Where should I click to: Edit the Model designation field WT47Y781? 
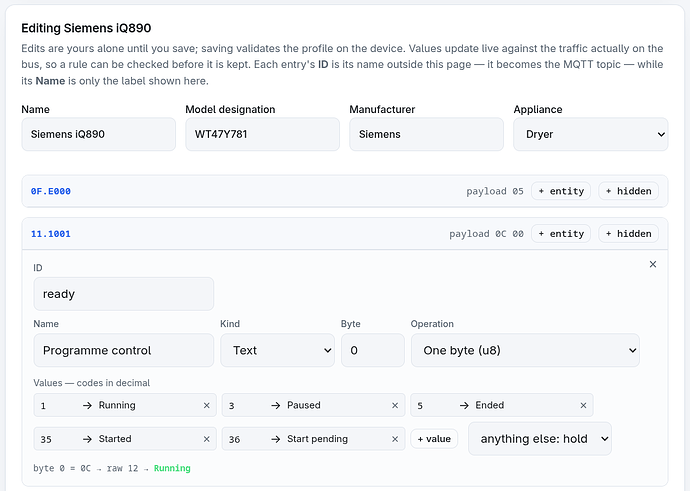pos(262,134)
